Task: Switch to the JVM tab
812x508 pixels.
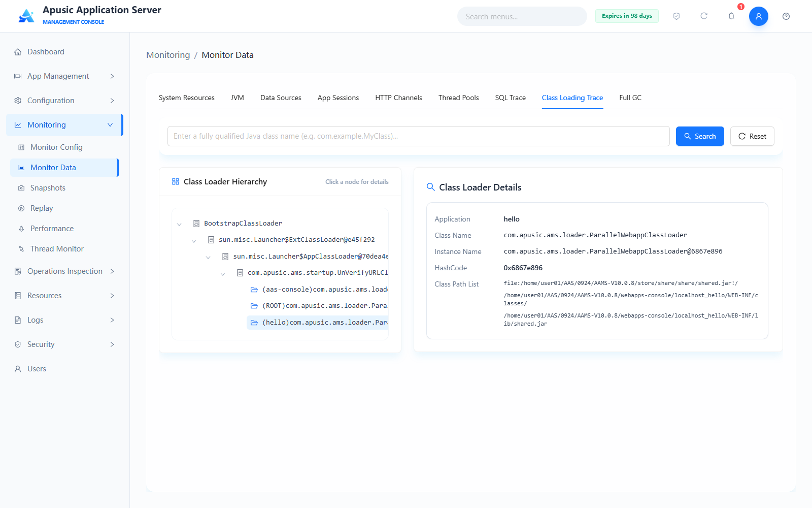Action: coord(238,98)
